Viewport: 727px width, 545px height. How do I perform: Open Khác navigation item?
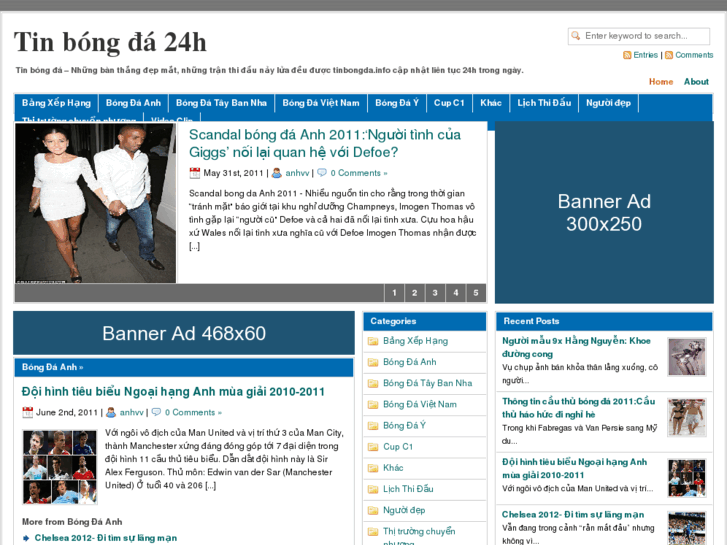point(491,103)
